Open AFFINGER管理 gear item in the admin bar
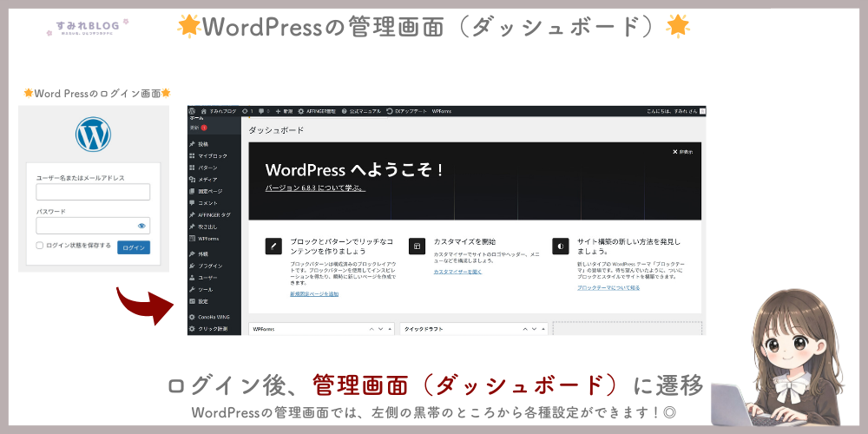The width and height of the screenshot is (868, 434). [317, 111]
